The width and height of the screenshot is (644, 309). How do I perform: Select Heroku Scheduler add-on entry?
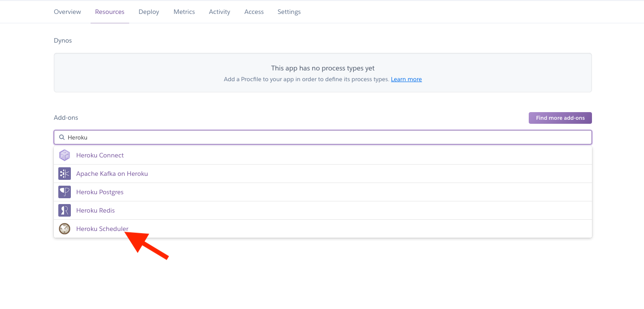click(x=323, y=229)
